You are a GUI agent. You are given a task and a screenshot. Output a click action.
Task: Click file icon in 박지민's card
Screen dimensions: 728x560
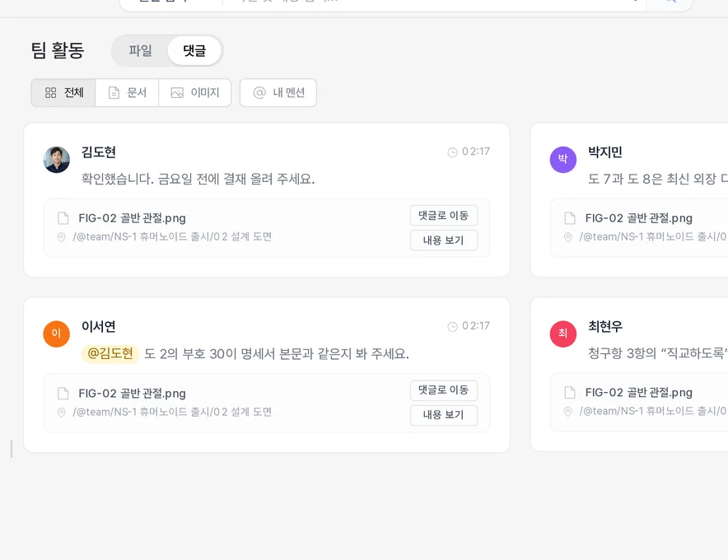570,217
